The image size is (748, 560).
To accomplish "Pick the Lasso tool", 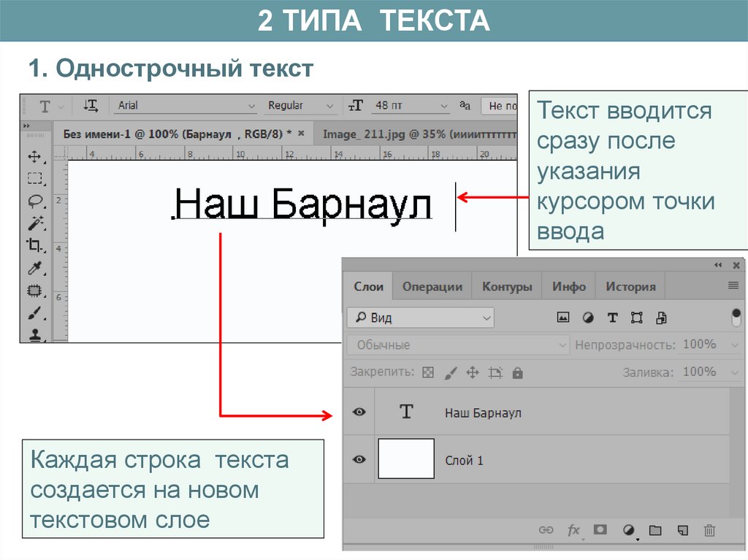I will pos(34,201).
